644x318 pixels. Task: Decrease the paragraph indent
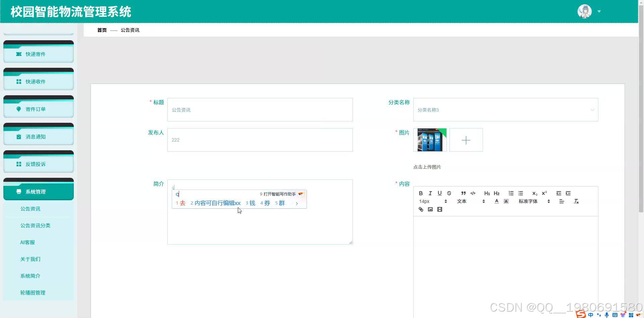pyautogui.click(x=558, y=193)
